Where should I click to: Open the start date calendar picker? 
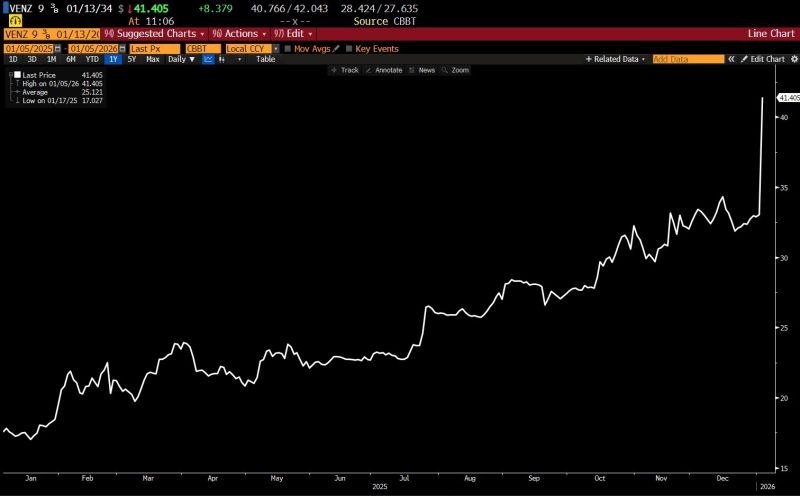58,48
